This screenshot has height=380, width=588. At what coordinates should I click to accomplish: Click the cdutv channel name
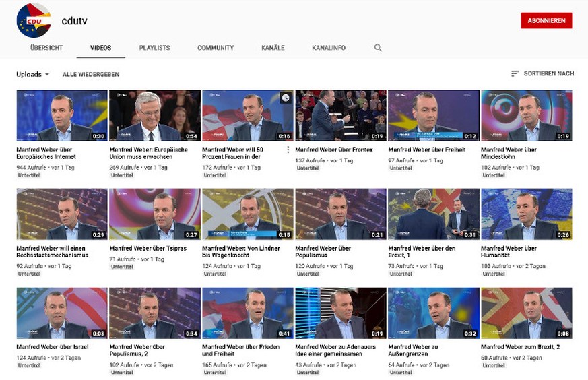click(x=74, y=21)
